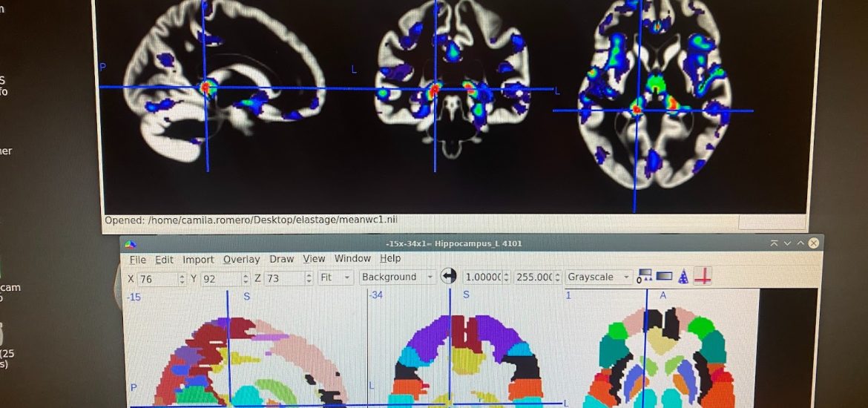This screenshot has height=408, width=868.
Task: Click the zero-range color scheme icon
Action: 643,277
